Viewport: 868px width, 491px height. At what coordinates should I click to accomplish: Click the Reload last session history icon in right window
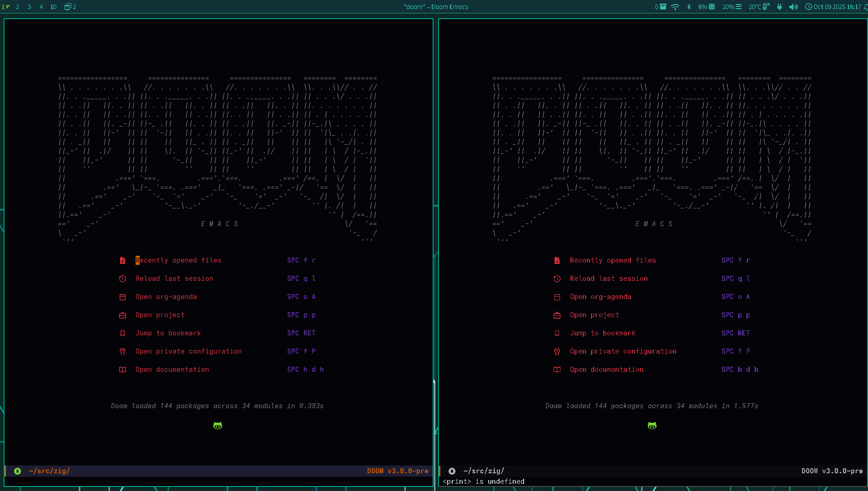(x=557, y=278)
